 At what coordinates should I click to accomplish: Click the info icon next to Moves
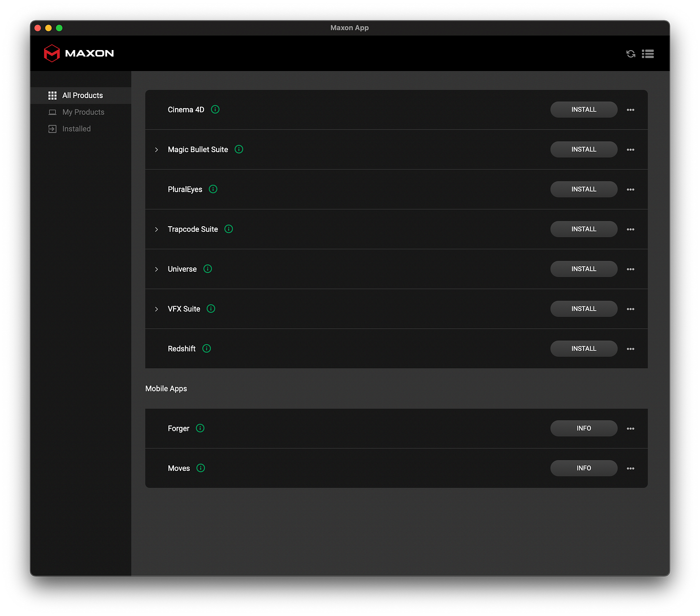click(200, 468)
